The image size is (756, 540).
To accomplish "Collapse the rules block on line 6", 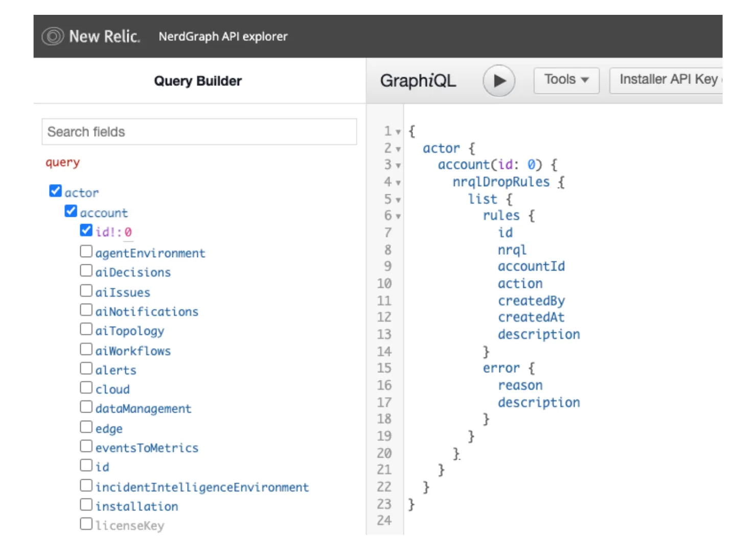I will click(398, 216).
